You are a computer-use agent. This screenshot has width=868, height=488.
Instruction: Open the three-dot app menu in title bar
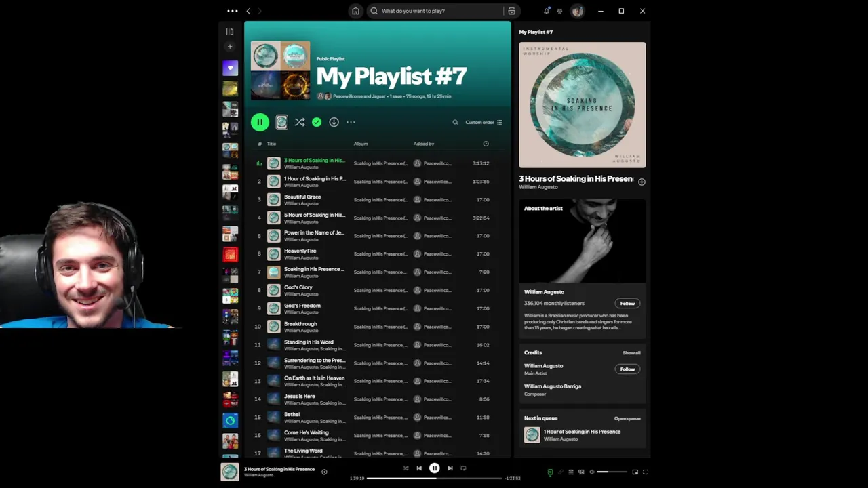tap(233, 11)
